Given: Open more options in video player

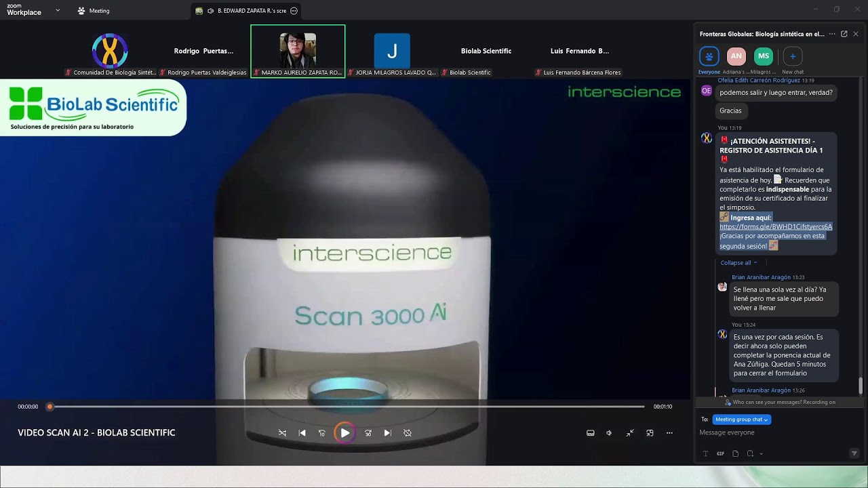Looking at the screenshot, I should click(669, 433).
